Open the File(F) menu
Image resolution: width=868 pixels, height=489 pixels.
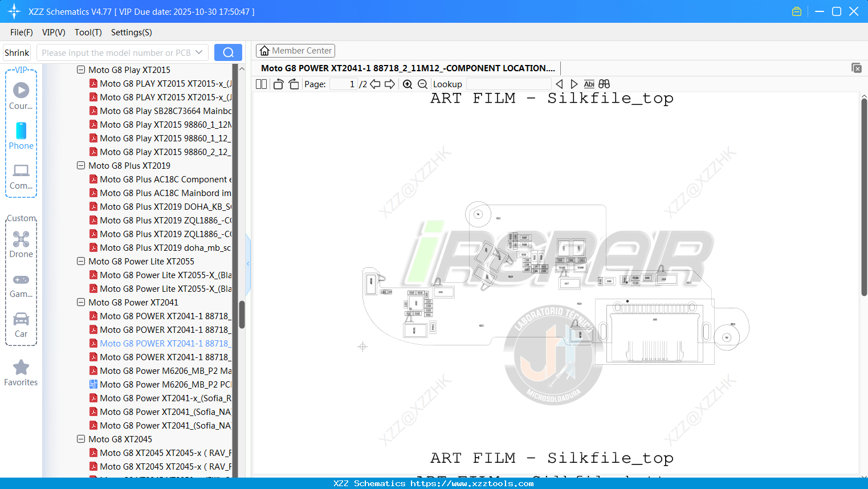(x=22, y=32)
